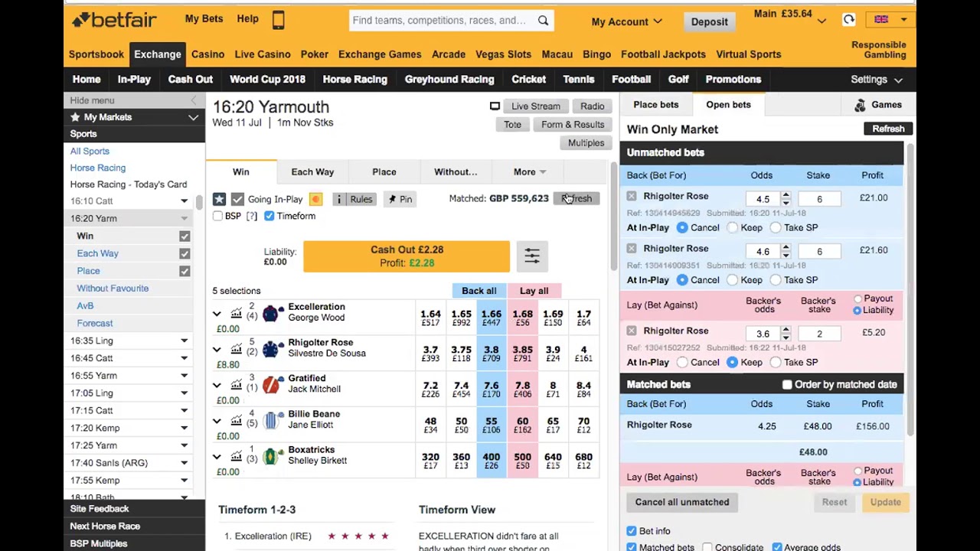Open the Settings dropdown
This screenshot has width=980, height=551.
click(x=877, y=80)
